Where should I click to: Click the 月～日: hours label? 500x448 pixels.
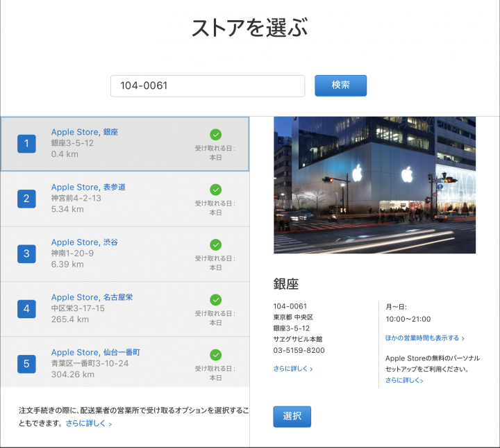coord(396,307)
